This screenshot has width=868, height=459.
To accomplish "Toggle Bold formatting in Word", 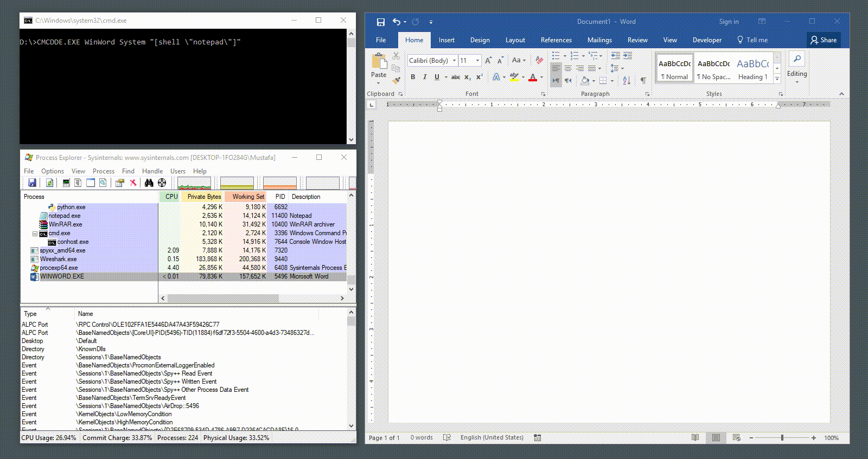I will (x=413, y=77).
